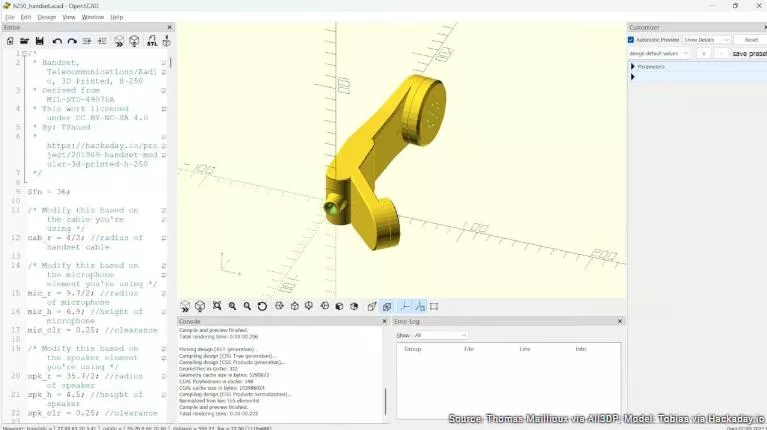
Task: Open the Window menu
Action: click(x=92, y=17)
